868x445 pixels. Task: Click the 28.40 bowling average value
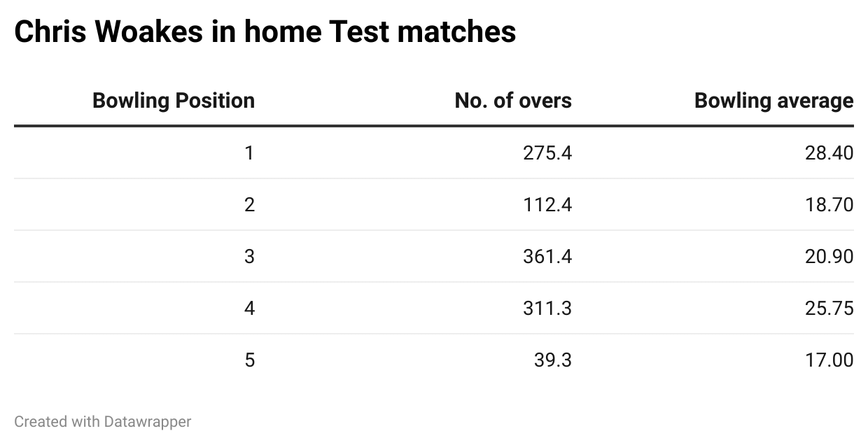coord(829,153)
